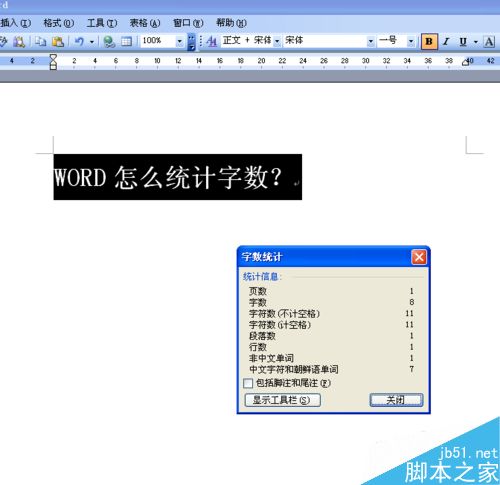Open the Styles and Formatting pane icon
The height and width of the screenshot is (485, 500).
212,42
